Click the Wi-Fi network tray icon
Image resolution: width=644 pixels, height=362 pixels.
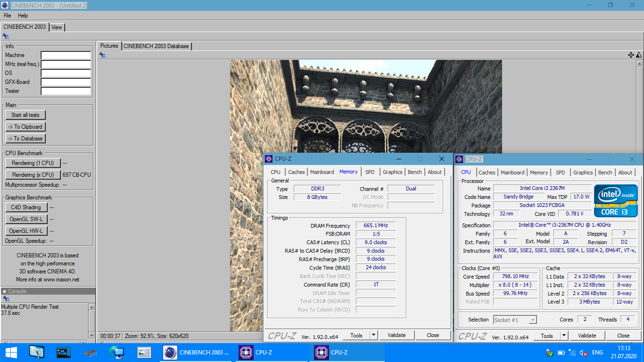(572, 353)
